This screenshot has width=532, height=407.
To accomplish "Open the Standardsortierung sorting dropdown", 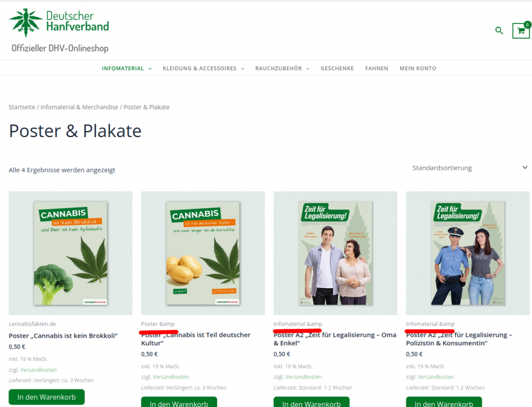I will (470, 168).
